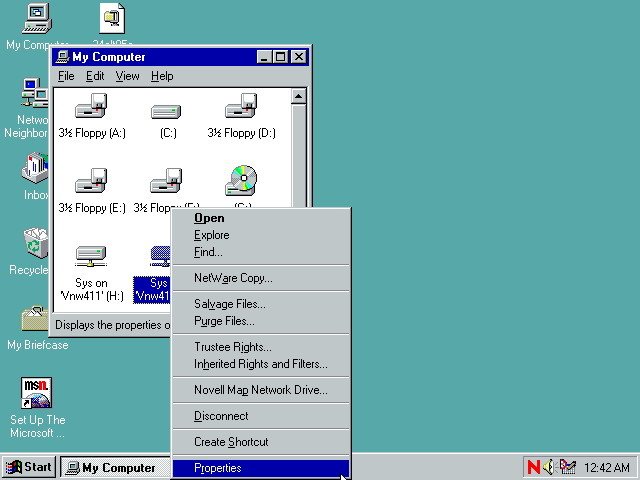Maximize the My Computer window
Screen dimensions: 640x480
280,57
